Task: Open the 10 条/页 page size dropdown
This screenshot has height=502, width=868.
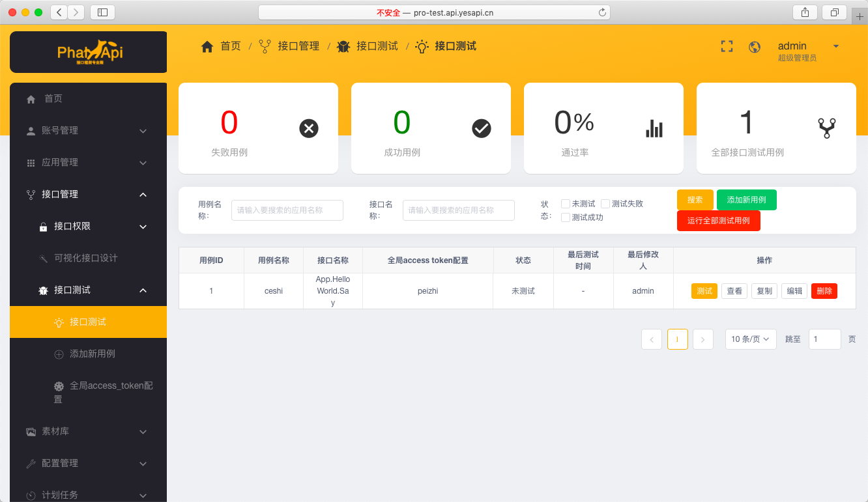Action: 750,339
